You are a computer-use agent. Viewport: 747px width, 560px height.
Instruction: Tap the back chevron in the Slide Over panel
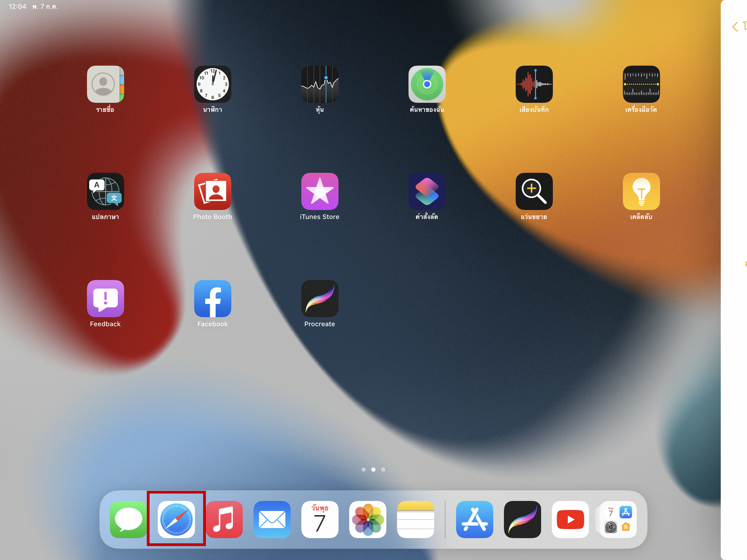coord(735,27)
